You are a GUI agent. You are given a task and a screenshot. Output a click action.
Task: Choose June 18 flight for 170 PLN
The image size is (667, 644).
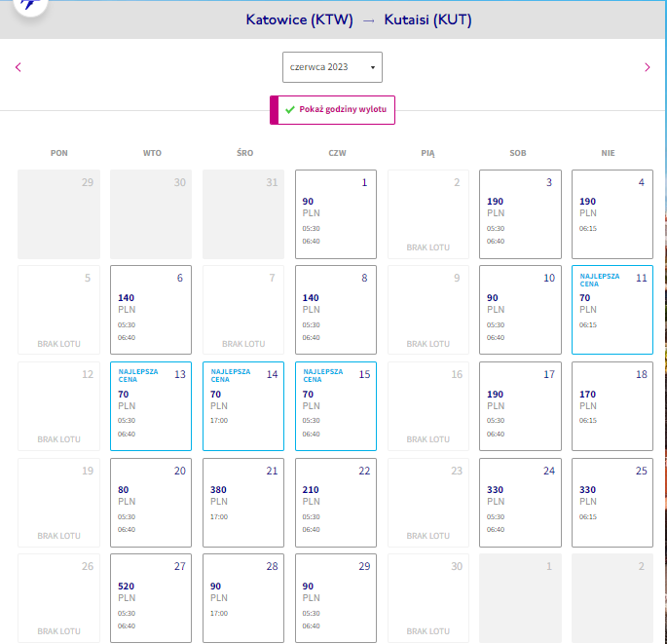(x=612, y=406)
